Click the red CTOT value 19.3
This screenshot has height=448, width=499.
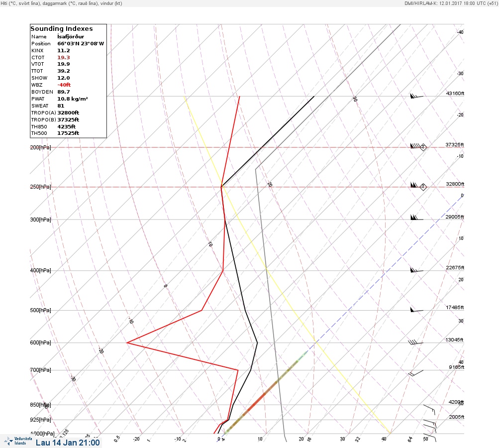point(64,58)
